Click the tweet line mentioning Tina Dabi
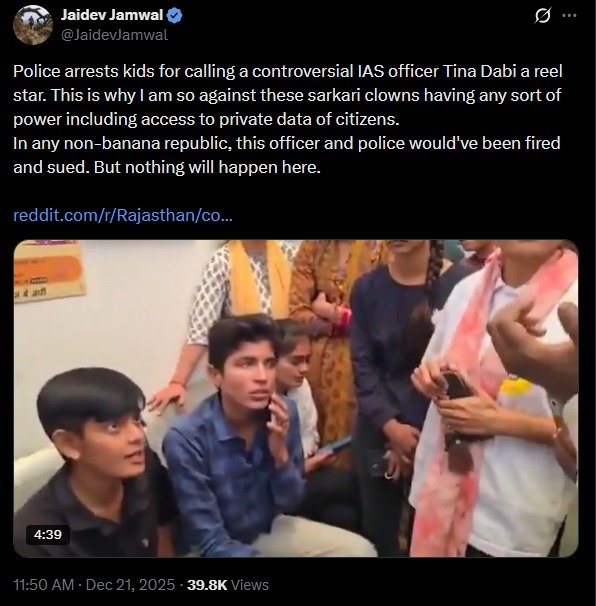The width and height of the screenshot is (596, 606). 288,71
